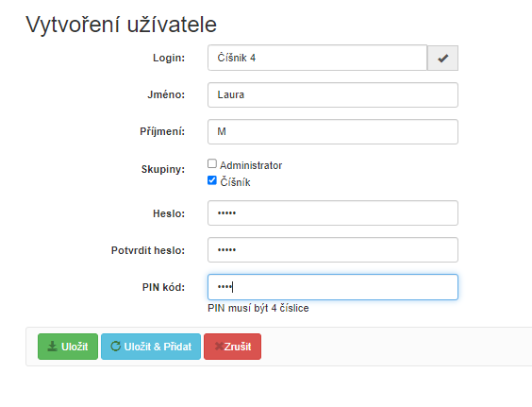Image resolution: width=532 pixels, height=407 pixels.
Task: Click inside the PIN kód field
Action: tap(333, 287)
